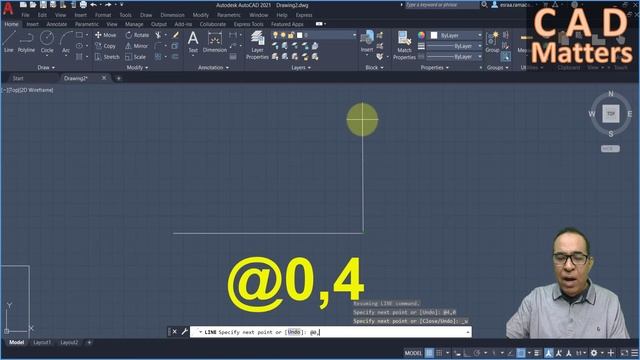Toggle polar tracking in status bar
Viewport: 640px width, 360px height.
477,353
